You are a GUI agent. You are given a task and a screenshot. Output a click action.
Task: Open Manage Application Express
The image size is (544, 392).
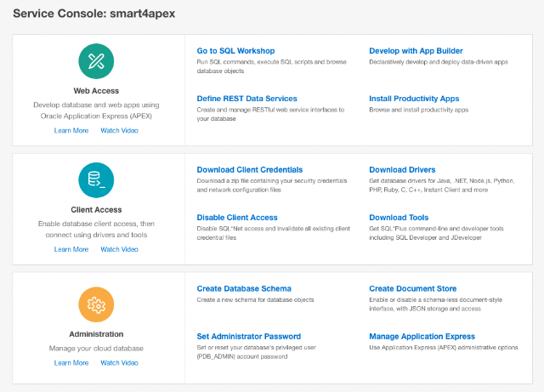(422, 337)
